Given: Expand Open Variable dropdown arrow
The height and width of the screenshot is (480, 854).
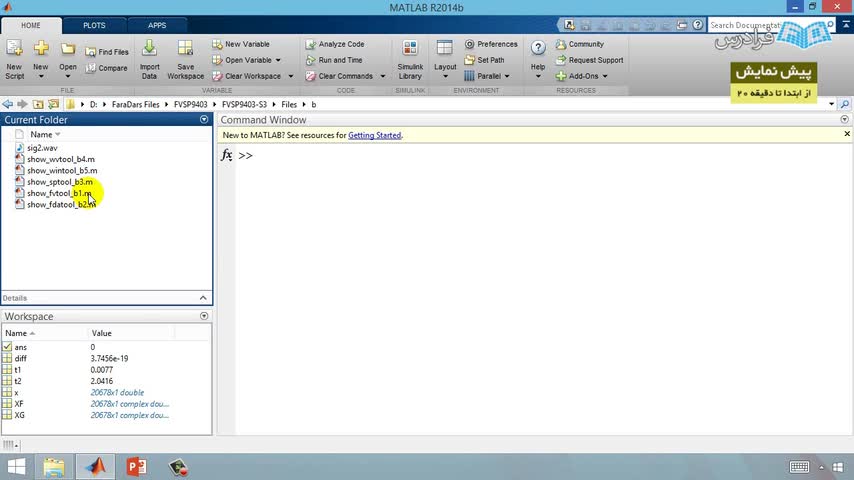Looking at the screenshot, I should pos(278,60).
